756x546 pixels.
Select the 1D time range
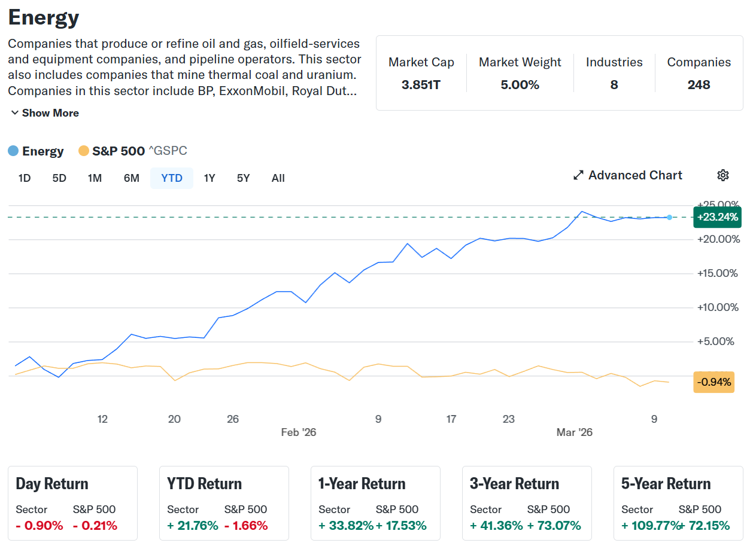pos(25,178)
